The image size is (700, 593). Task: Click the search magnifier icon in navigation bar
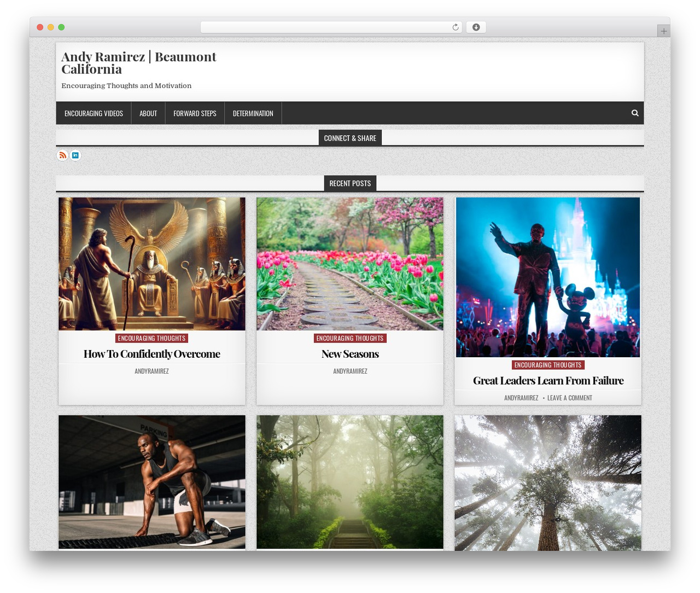point(635,113)
